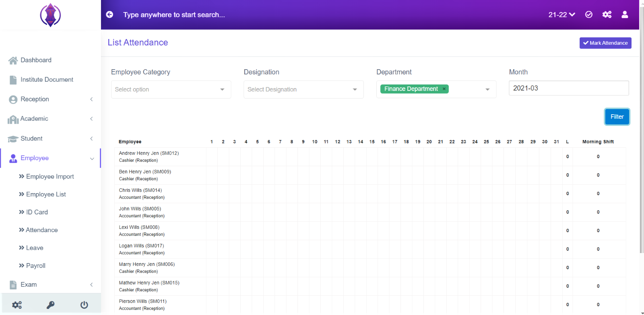This screenshot has width=644, height=315.
Task: Open the user profile icon
Action: click(x=625, y=14)
